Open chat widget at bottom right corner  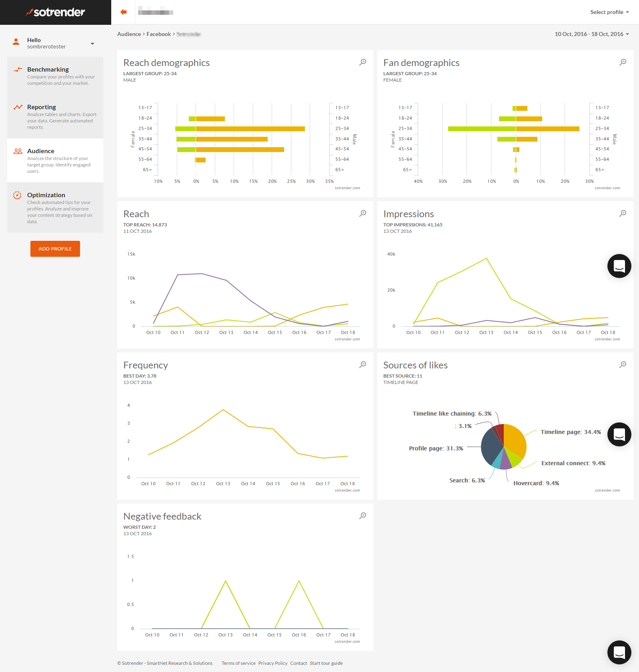(x=619, y=652)
